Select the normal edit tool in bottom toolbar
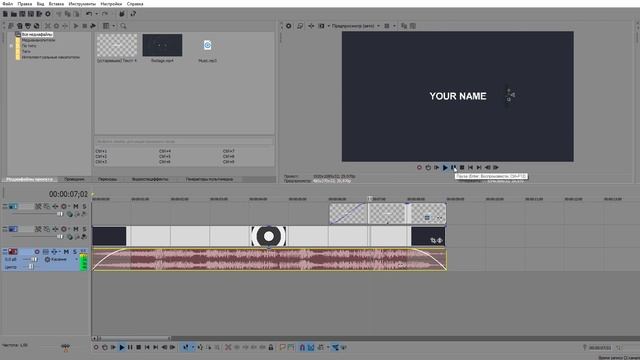Viewport: 640px width, 360px height. click(186, 347)
